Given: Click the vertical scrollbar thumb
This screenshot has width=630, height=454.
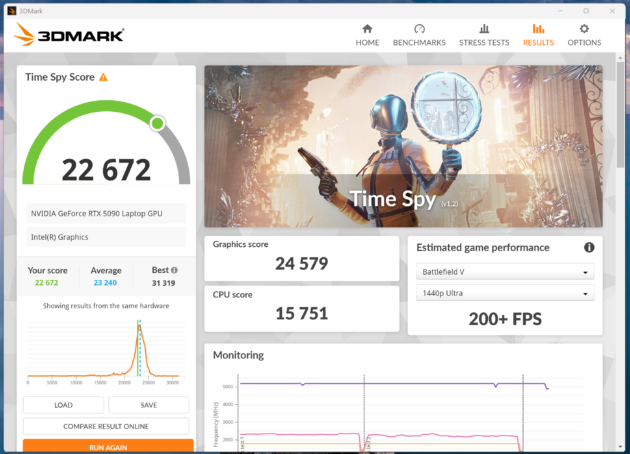Looking at the screenshot, I should point(620,115).
